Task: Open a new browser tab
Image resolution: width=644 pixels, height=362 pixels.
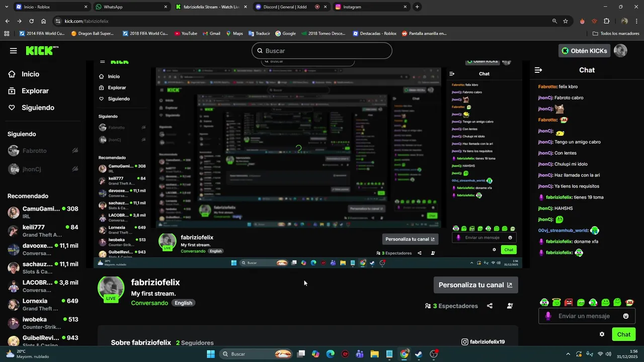Action: click(417, 7)
